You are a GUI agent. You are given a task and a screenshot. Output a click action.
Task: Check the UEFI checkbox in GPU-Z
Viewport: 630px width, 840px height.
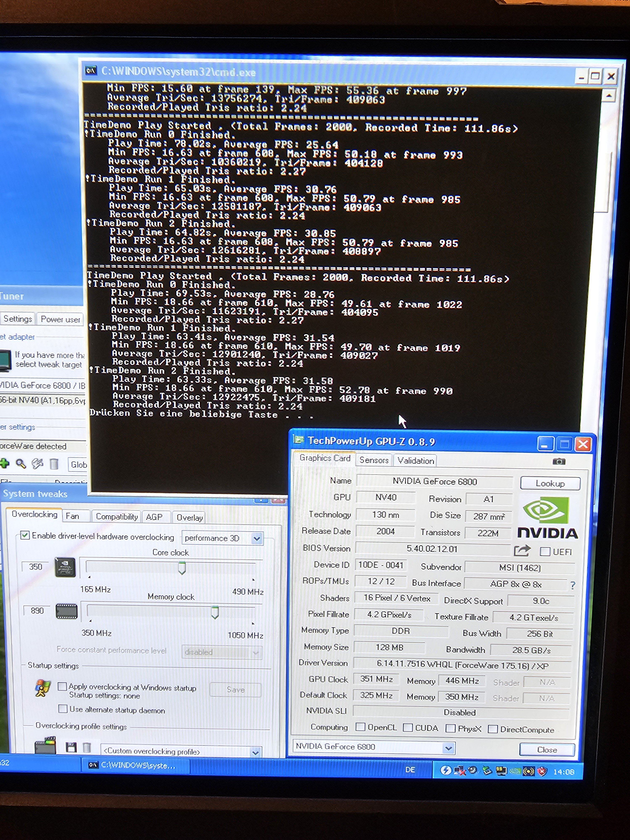545,551
